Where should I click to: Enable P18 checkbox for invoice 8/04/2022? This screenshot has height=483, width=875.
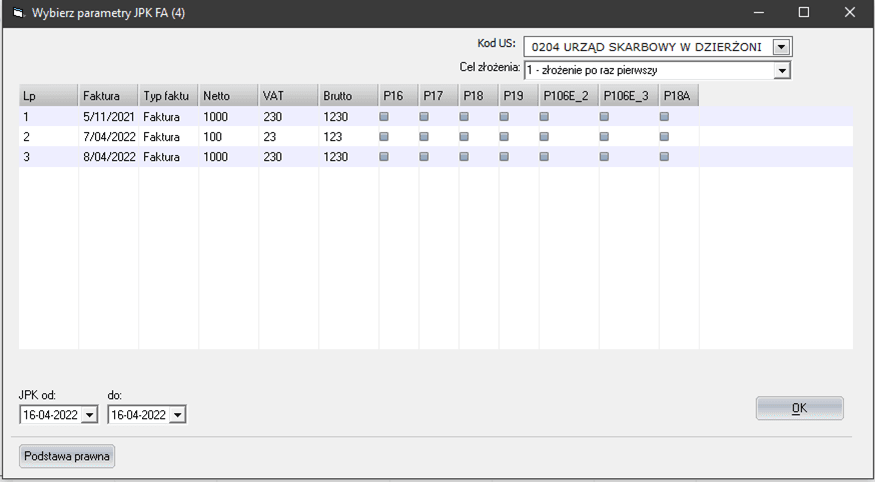click(464, 157)
